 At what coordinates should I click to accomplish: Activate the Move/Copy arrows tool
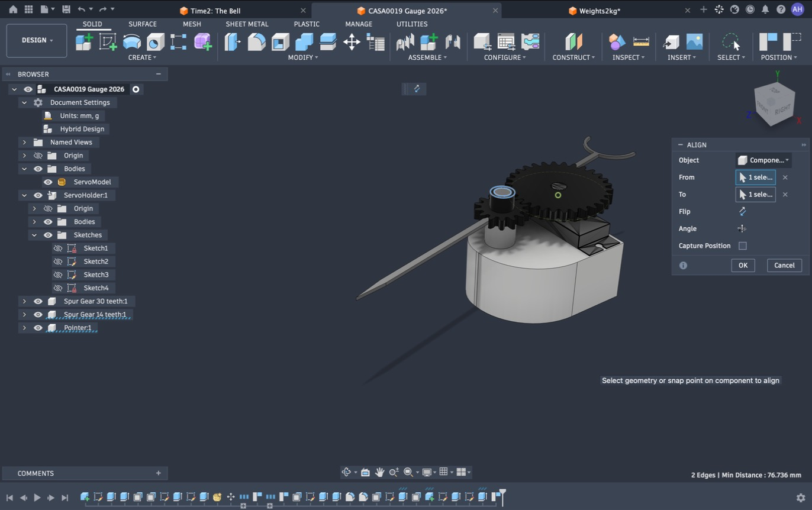(352, 42)
